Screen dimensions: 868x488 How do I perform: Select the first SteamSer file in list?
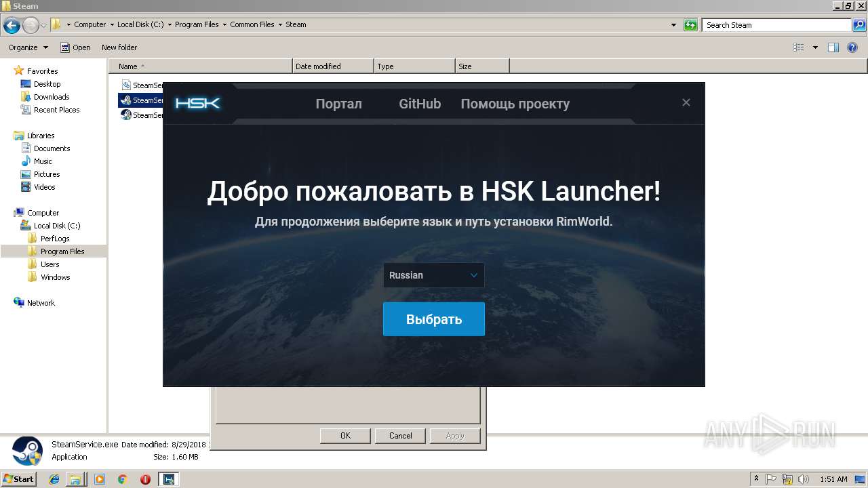click(x=142, y=85)
